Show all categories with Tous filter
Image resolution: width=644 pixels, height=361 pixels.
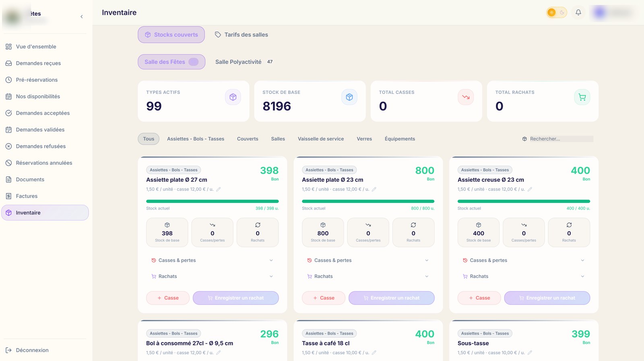(149, 139)
